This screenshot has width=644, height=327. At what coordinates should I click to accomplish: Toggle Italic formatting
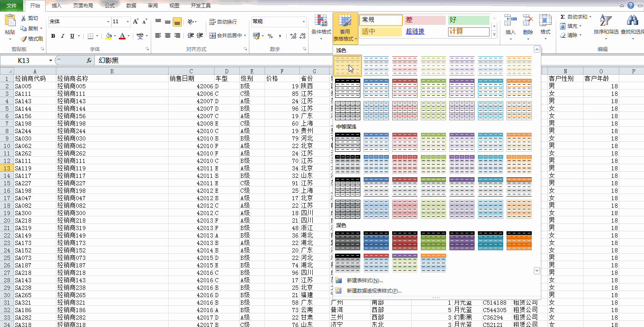click(x=63, y=36)
